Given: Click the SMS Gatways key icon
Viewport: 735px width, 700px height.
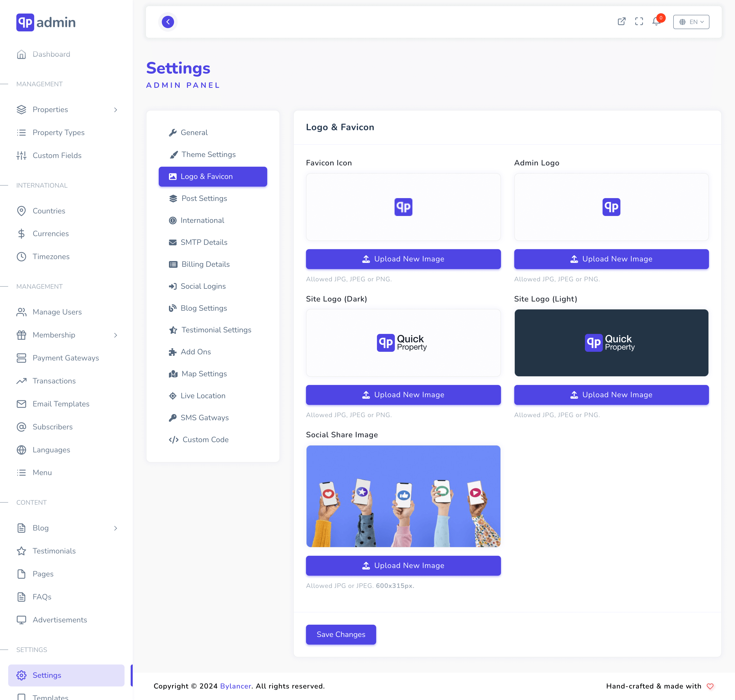Looking at the screenshot, I should pos(172,418).
